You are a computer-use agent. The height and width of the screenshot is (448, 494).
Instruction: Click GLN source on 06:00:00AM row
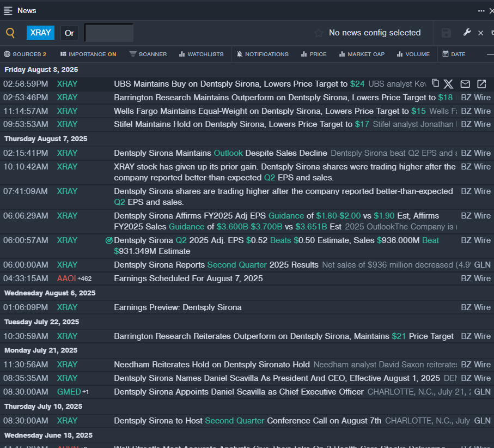pyautogui.click(x=482, y=265)
